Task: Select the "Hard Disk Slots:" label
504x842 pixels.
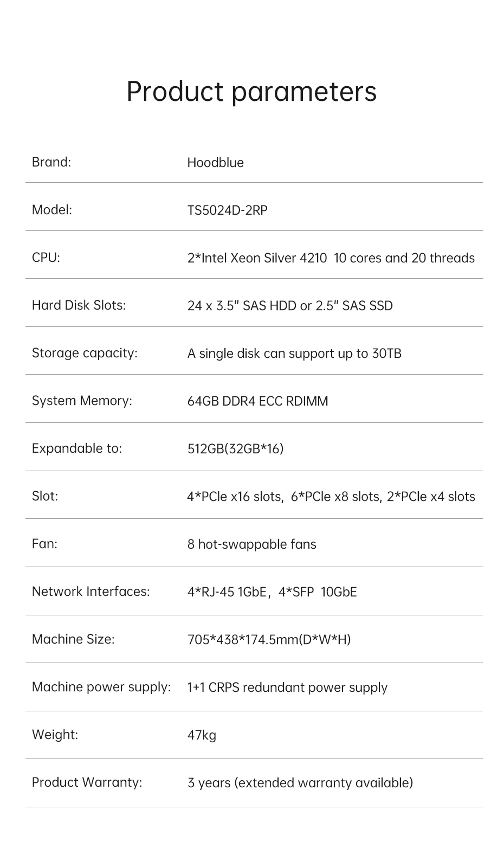Action: point(79,305)
